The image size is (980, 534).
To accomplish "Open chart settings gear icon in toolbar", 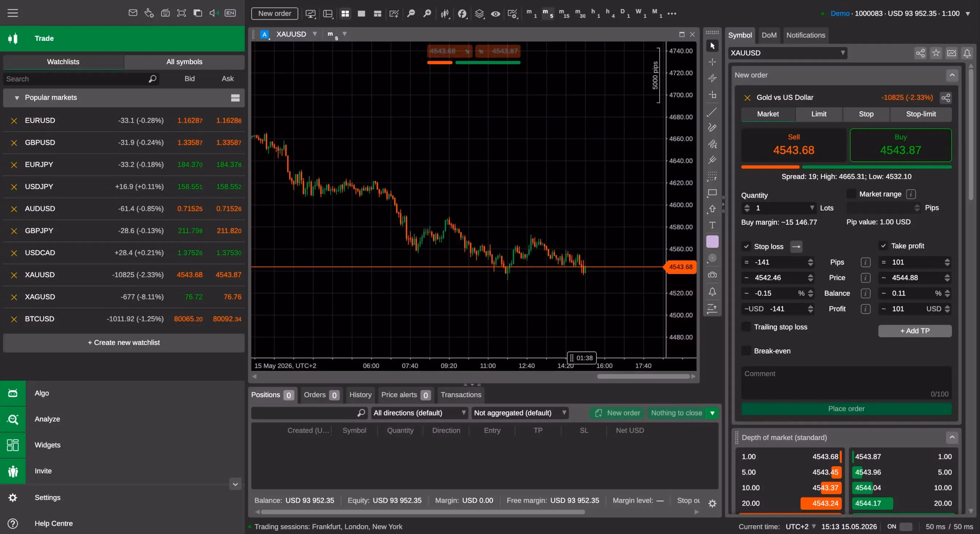I will (513, 14).
